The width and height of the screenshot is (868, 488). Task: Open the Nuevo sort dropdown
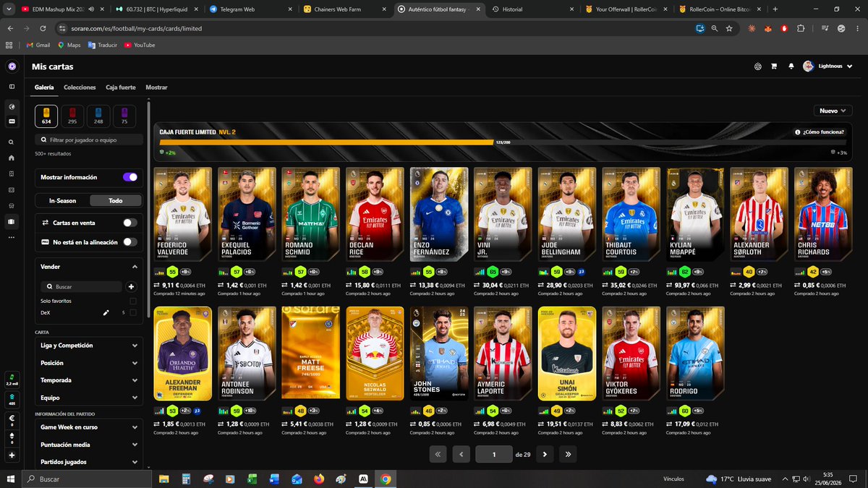coord(833,111)
